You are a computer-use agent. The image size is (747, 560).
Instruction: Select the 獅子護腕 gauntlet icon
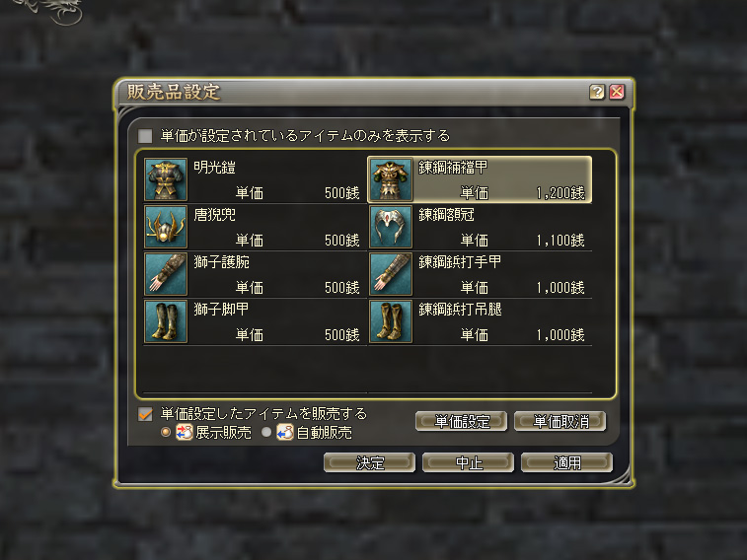point(166,274)
